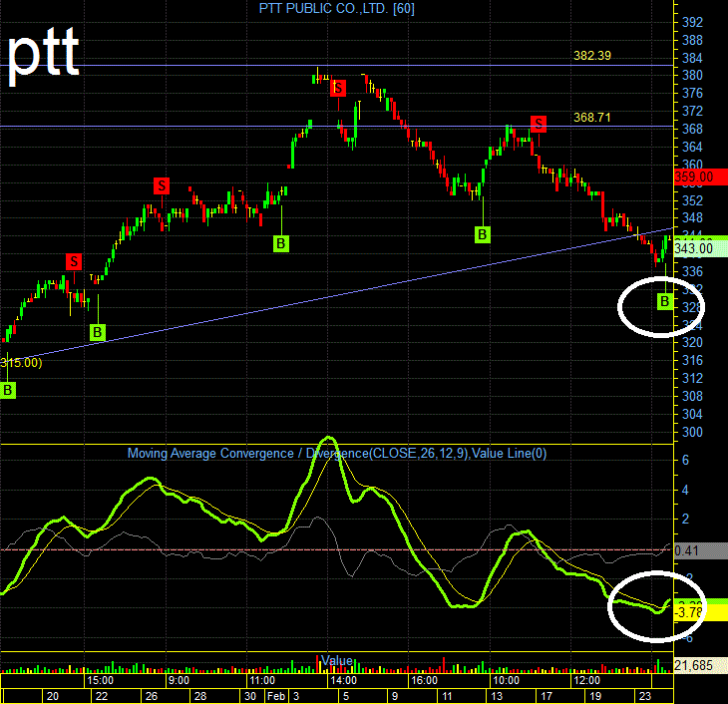Click the 392 price axis label
728x704 pixels.
tap(692, 22)
